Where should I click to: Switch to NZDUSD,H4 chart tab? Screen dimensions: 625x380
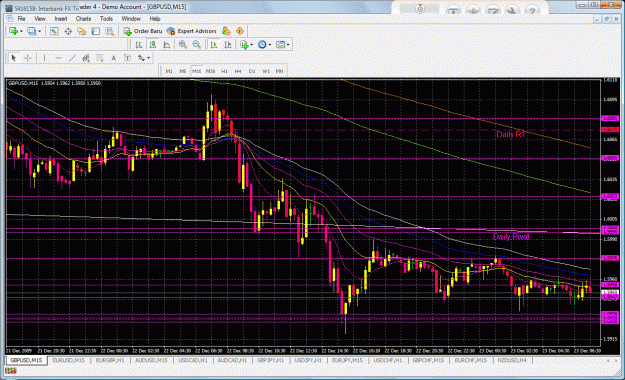[512, 360]
